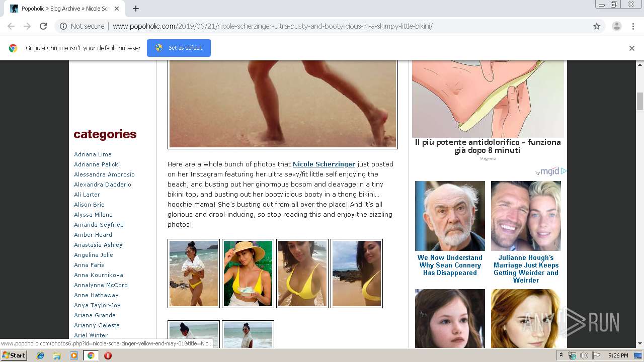644x362 pixels.
Task: Open Annalynne McCord category
Action: point(101,285)
